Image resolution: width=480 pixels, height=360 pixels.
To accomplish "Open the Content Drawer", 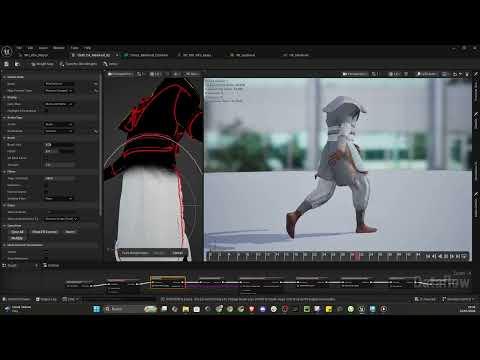I will [16, 299].
